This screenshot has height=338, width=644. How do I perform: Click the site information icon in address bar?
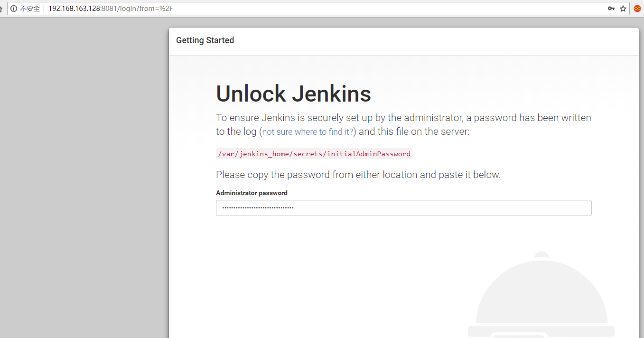(14, 9)
